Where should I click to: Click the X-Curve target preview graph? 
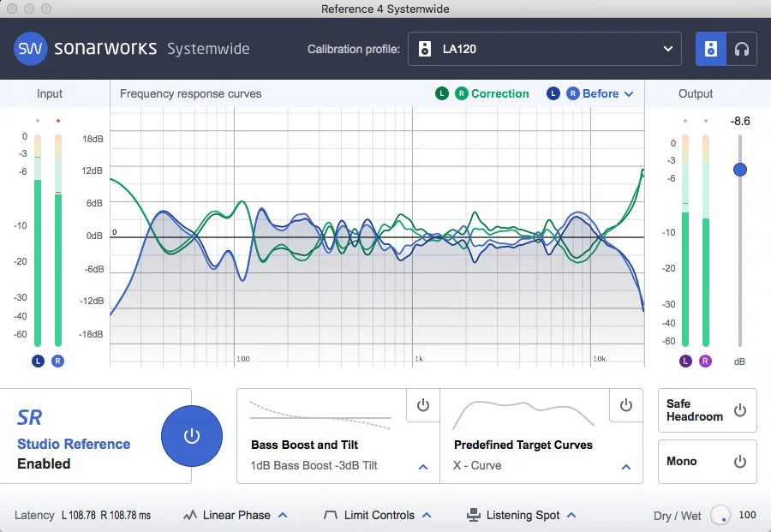pyautogui.click(x=523, y=415)
